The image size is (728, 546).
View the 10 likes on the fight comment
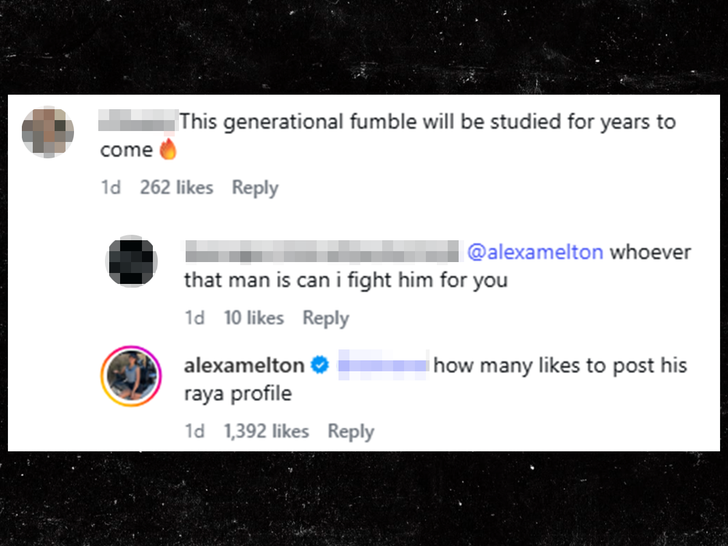tap(253, 318)
